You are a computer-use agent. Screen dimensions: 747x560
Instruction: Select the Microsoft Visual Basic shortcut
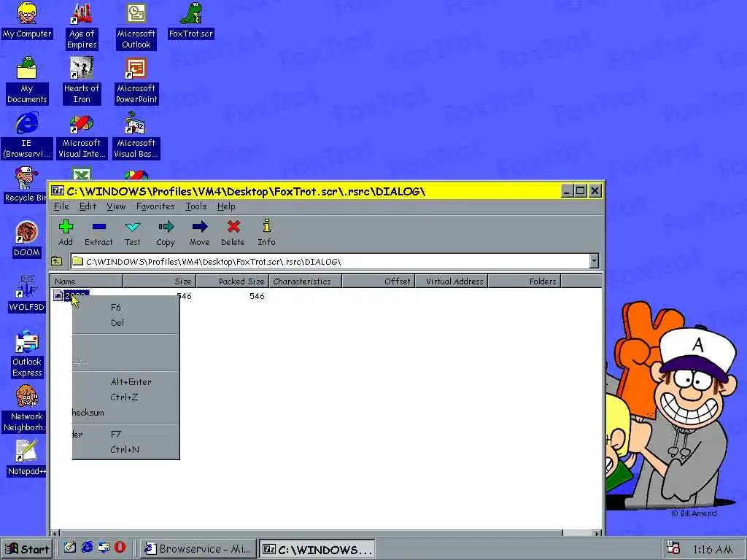point(136,135)
